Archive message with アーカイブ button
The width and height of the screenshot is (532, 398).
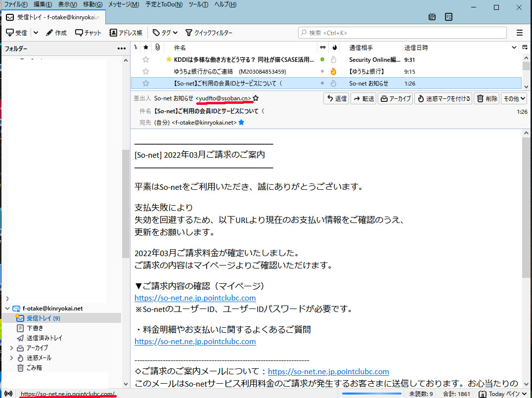click(395, 98)
